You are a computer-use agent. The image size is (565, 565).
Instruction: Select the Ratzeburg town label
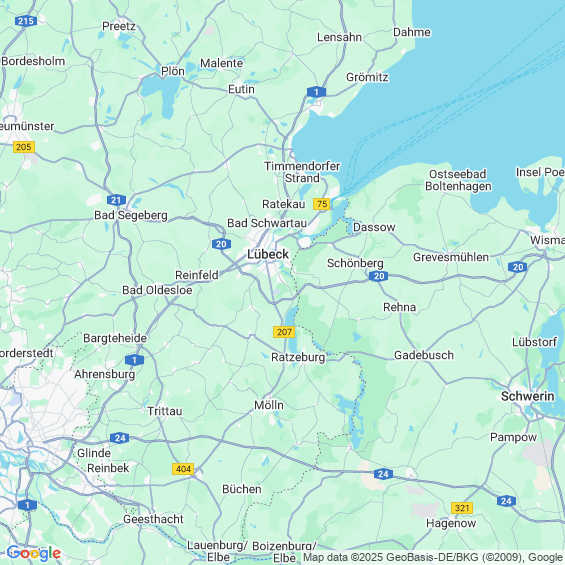click(x=298, y=357)
